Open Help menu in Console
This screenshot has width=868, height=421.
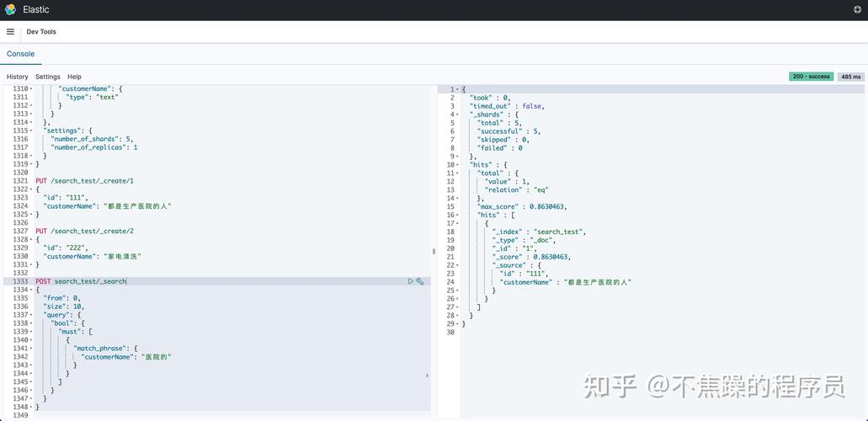point(74,77)
